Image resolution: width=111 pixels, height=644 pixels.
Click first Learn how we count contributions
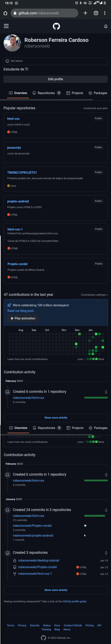click(x=28, y=359)
